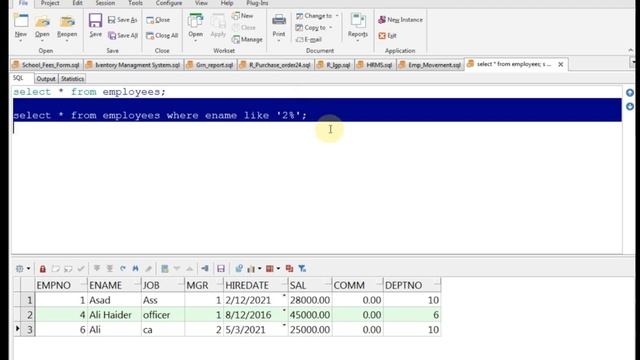Click Exit in Application group

pyautogui.click(x=387, y=36)
